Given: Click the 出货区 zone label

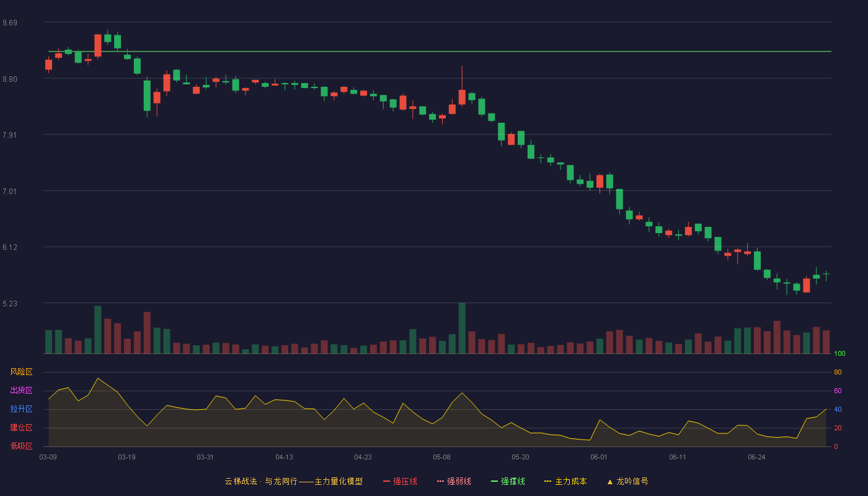Looking at the screenshot, I should click(x=21, y=391).
